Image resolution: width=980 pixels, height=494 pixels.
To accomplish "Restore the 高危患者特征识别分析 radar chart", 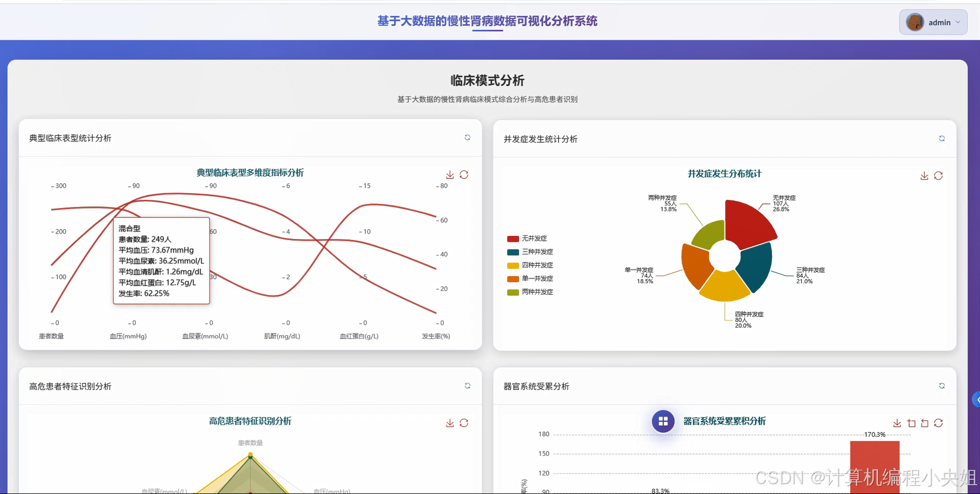I will coord(464,423).
